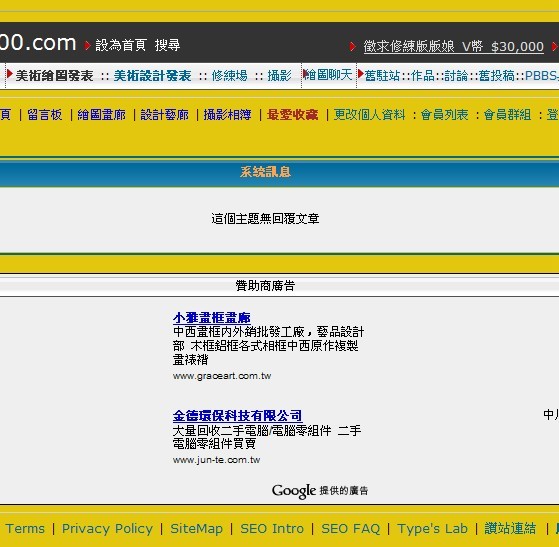Open the 設為首頁 link
Viewport: 559px width, 547px height.
click(x=121, y=45)
